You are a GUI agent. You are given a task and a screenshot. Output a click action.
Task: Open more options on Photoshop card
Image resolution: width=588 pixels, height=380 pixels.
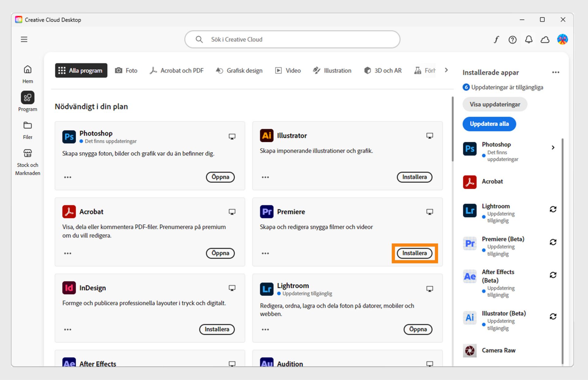68,177
